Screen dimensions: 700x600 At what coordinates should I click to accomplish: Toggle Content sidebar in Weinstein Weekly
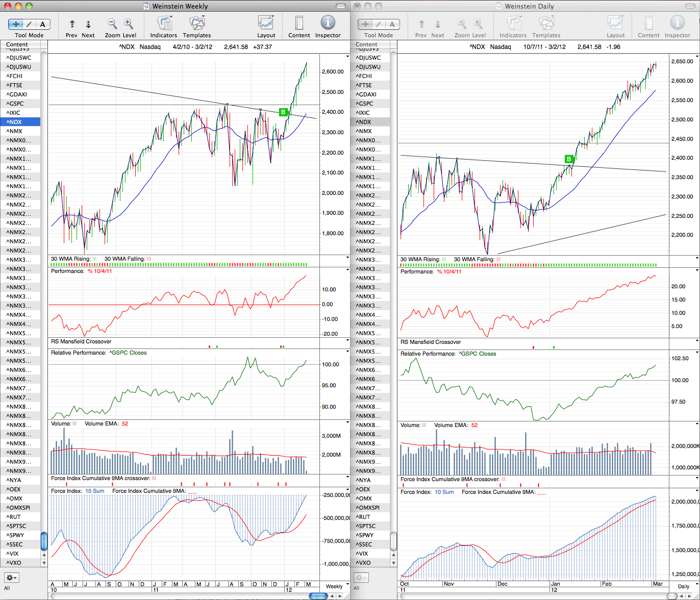[299, 23]
